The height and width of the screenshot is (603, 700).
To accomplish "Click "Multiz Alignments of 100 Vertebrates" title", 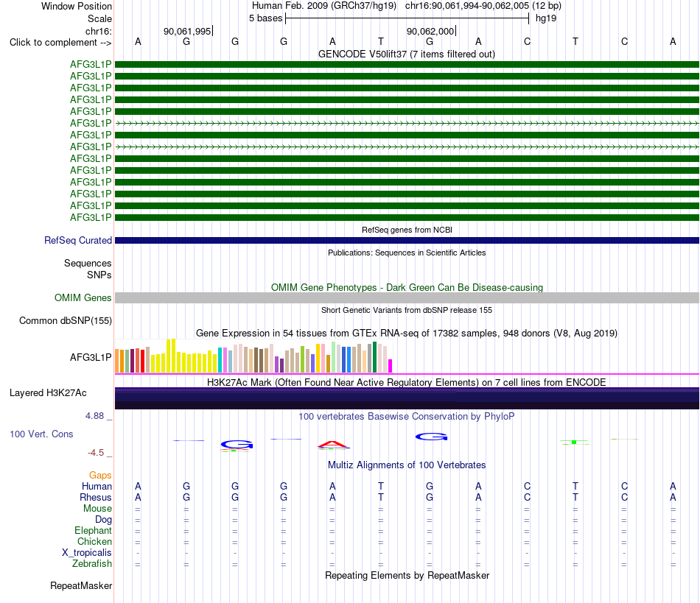I will click(407, 465).
